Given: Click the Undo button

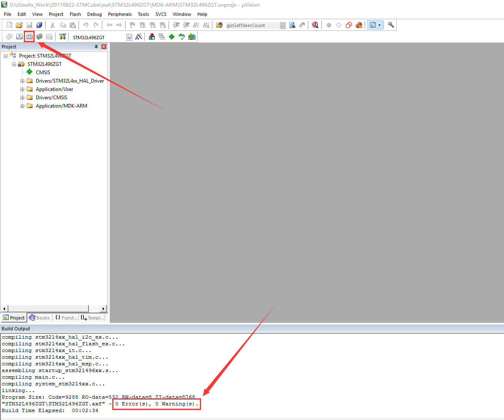Looking at the screenshot, I should point(85,25).
